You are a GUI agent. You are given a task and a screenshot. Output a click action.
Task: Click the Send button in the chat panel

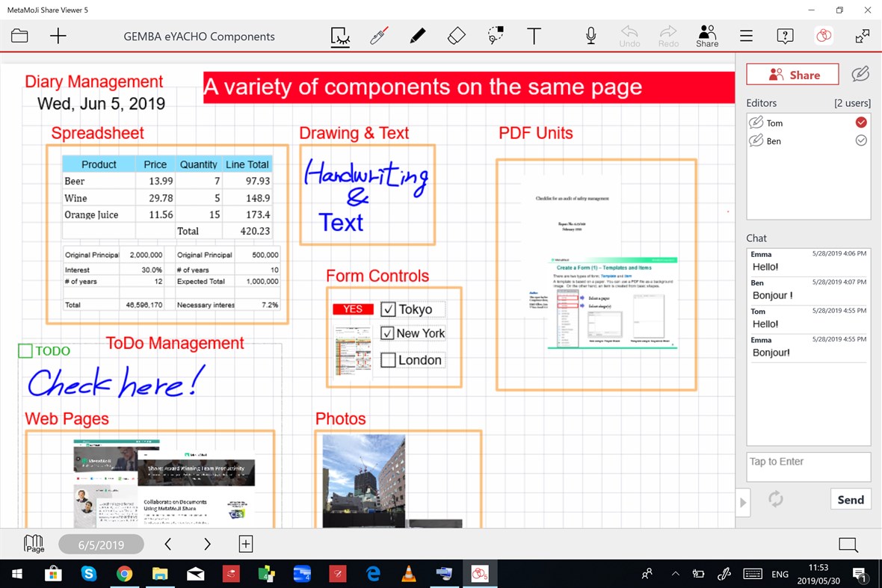click(x=851, y=498)
